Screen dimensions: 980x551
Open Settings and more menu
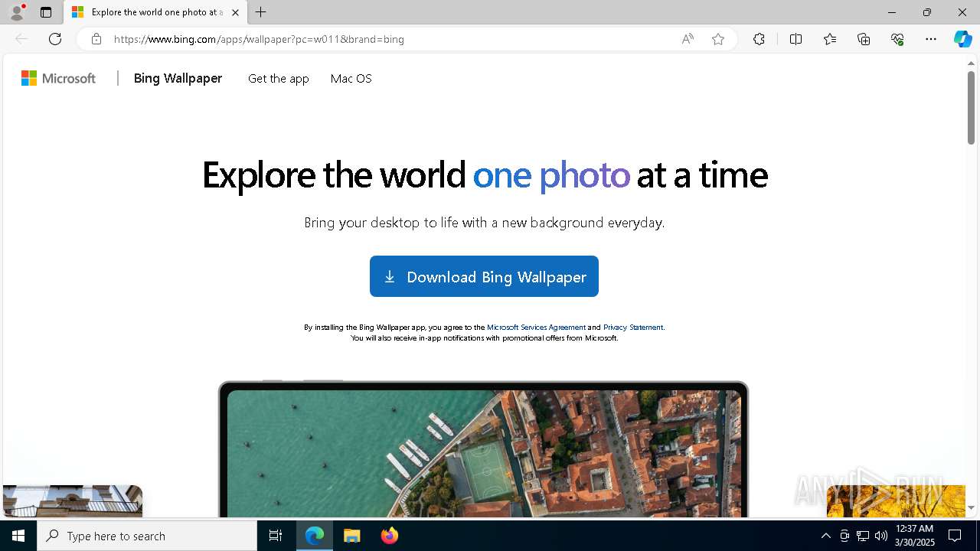(931, 39)
